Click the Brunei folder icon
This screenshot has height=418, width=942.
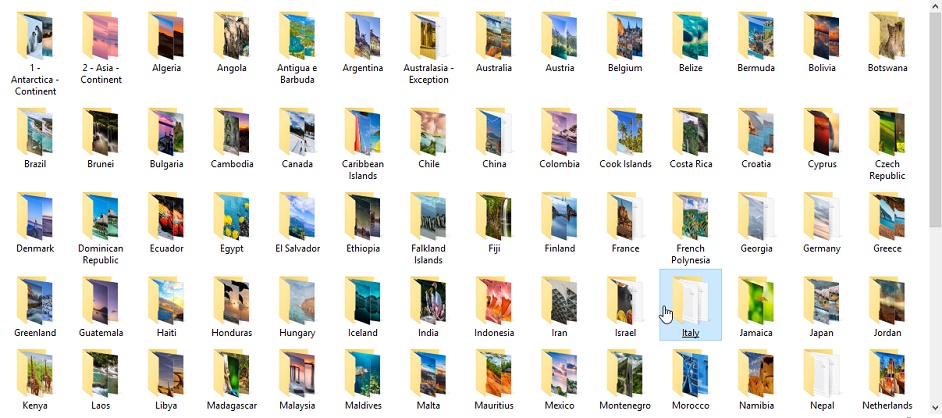[x=100, y=132]
